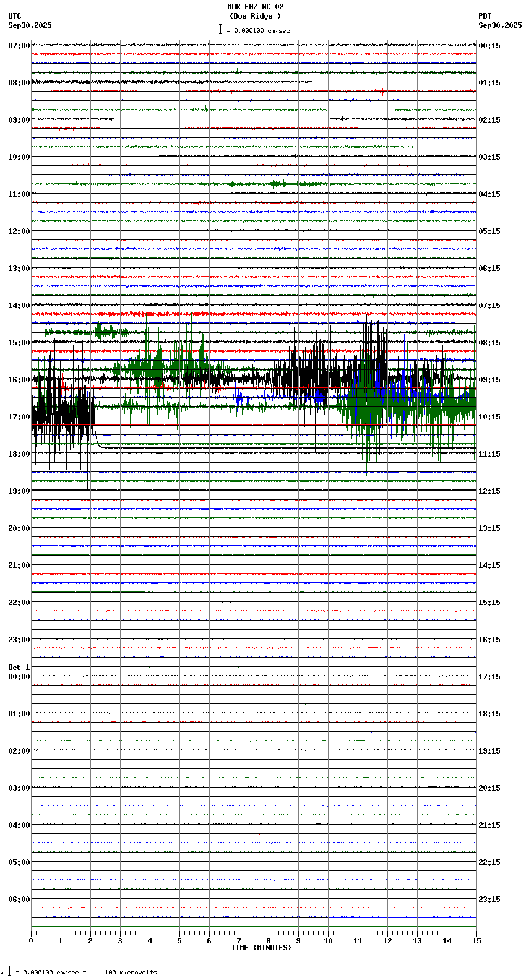This screenshot has width=526, height=980.
Task: Select the '23:00' UTC time label
Action: [19, 640]
